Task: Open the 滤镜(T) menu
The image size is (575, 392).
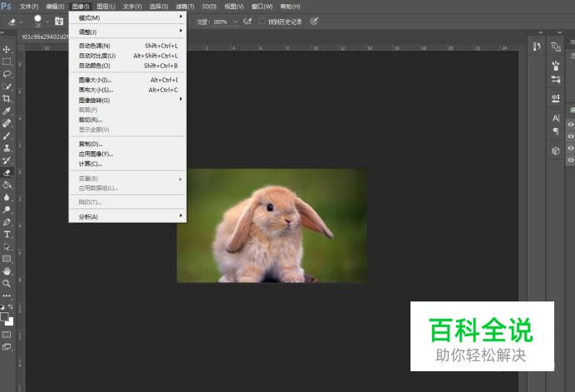Action: [x=184, y=6]
